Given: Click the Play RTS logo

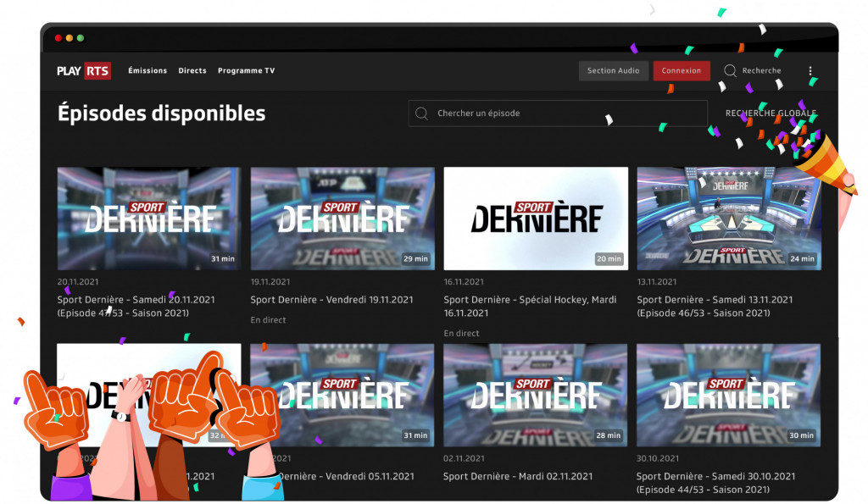Looking at the screenshot, I should pyautogui.click(x=84, y=71).
